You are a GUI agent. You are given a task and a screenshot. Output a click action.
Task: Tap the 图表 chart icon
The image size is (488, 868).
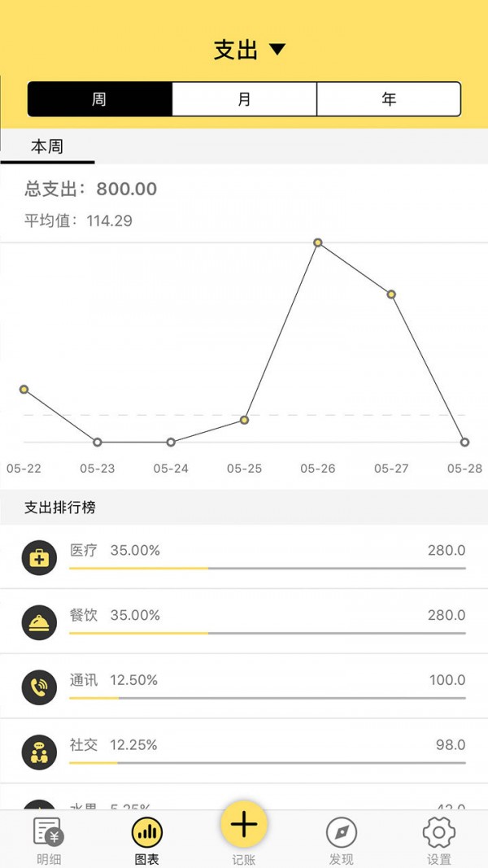(146, 833)
